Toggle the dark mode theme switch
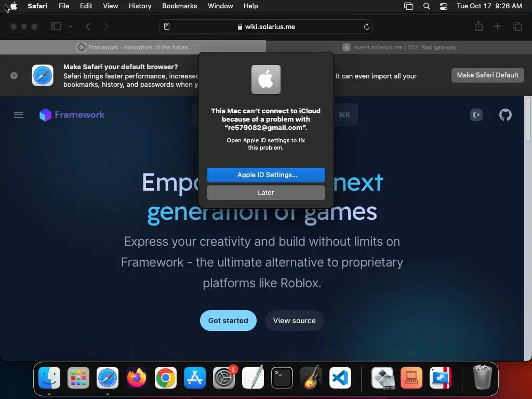Viewport: 532px width, 399px height. [476, 115]
